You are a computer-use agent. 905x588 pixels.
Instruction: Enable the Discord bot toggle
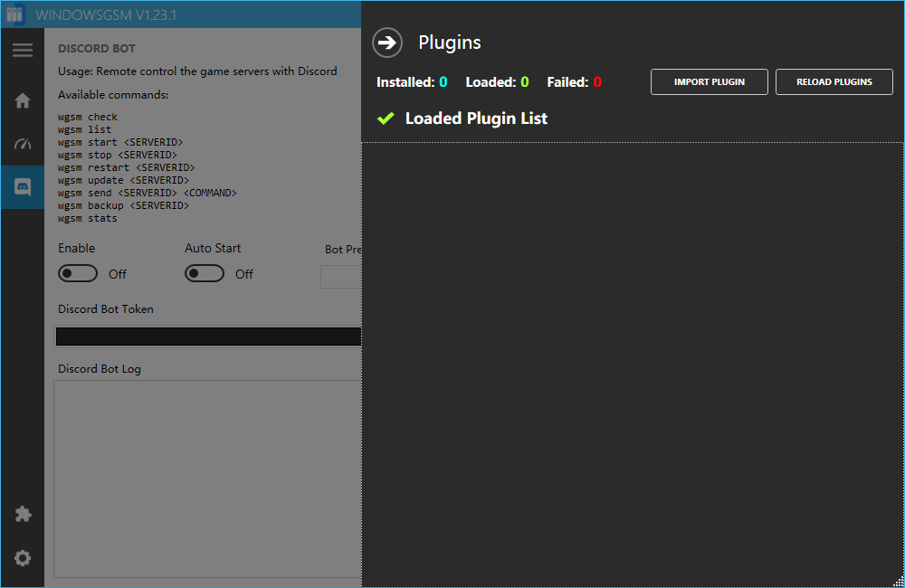click(77, 273)
